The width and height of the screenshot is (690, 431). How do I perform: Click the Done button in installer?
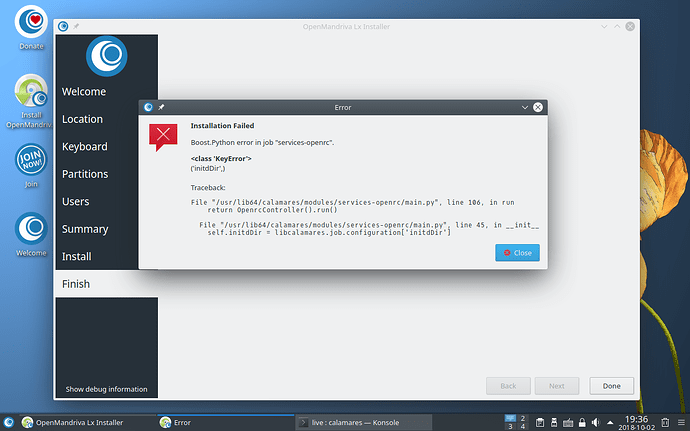[x=612, y=386]
